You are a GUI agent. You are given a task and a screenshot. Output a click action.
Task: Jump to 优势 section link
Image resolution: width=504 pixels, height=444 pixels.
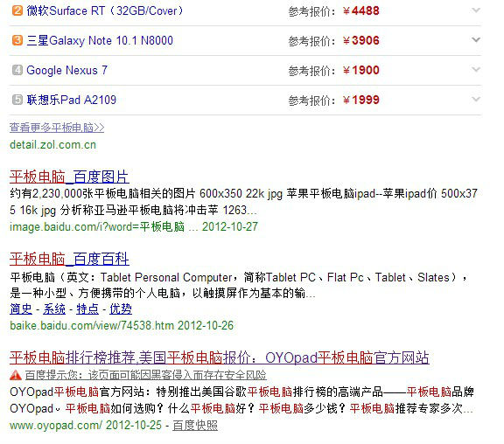click(121, 309)
